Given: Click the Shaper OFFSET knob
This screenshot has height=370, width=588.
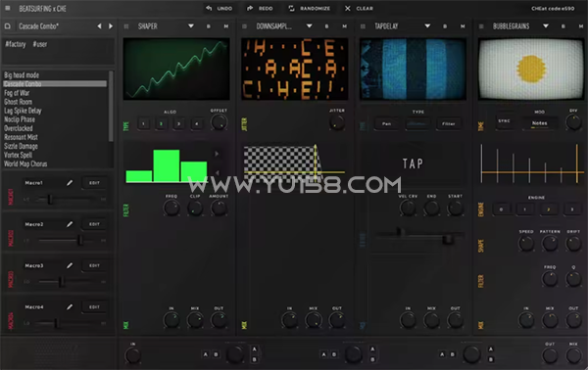Looking at the screenshot, I should 219,122.
